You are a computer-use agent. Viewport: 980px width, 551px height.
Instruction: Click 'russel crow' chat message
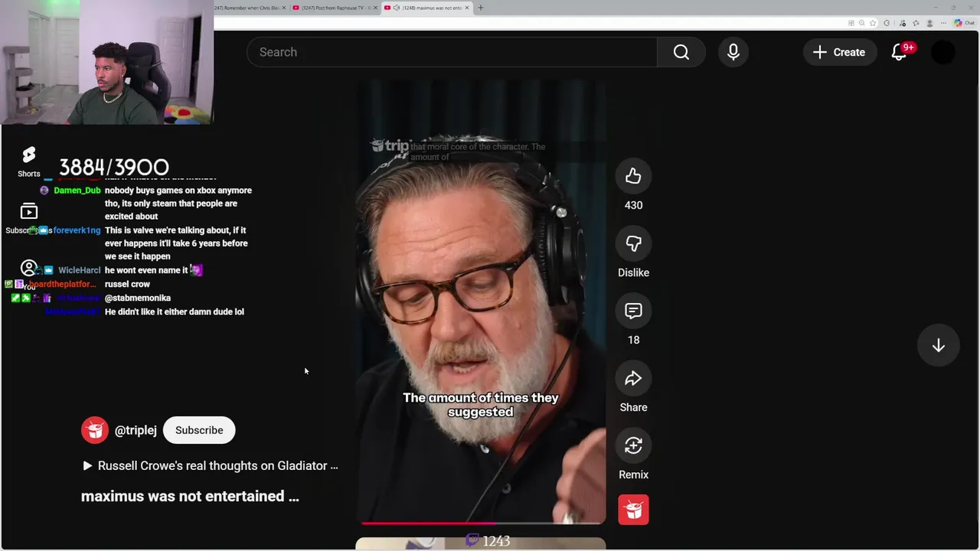point(127,284)
